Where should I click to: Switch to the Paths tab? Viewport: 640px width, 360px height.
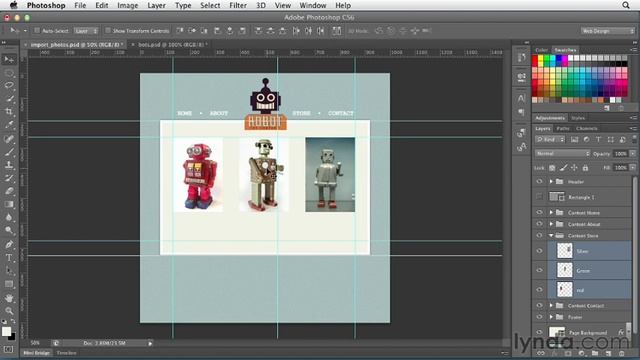click(x=562, y=129)
